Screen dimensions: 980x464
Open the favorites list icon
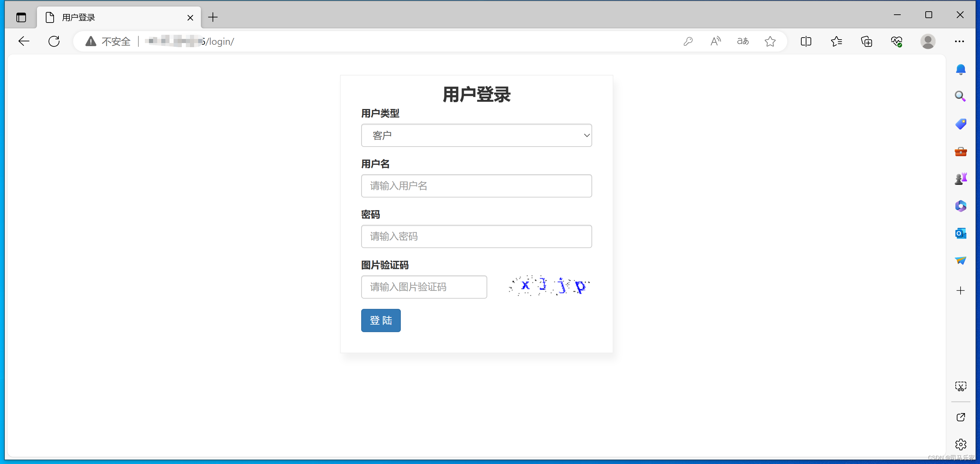click(x=836, y=41)
